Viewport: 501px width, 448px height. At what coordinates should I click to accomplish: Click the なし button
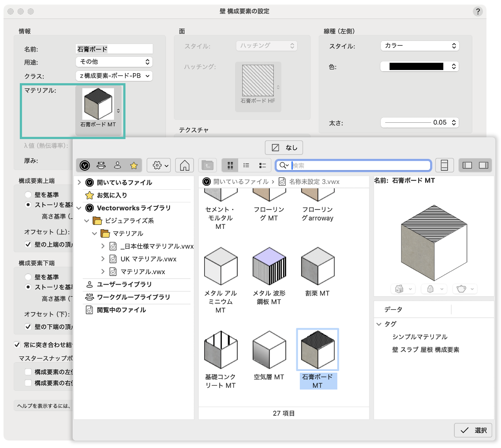(284, 148)
